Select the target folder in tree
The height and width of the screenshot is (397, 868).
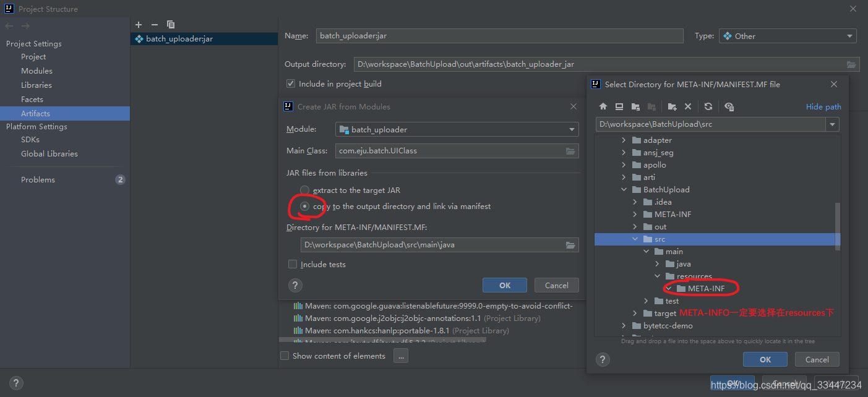pos(665,314)
